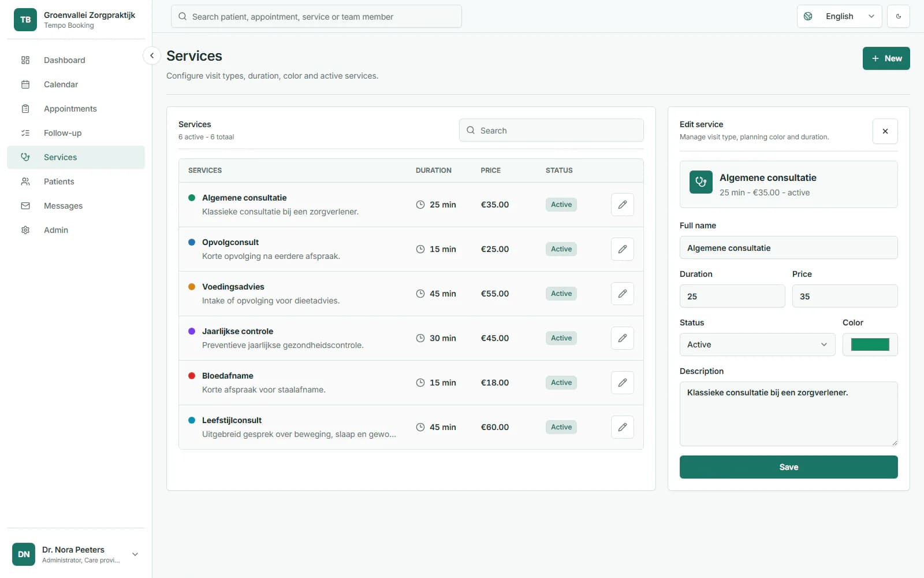Image resolution: width=924 pixels, height=578 pixels.
Task: Edit Bloedafname with its pencil icon
Action: click(623, 383)
